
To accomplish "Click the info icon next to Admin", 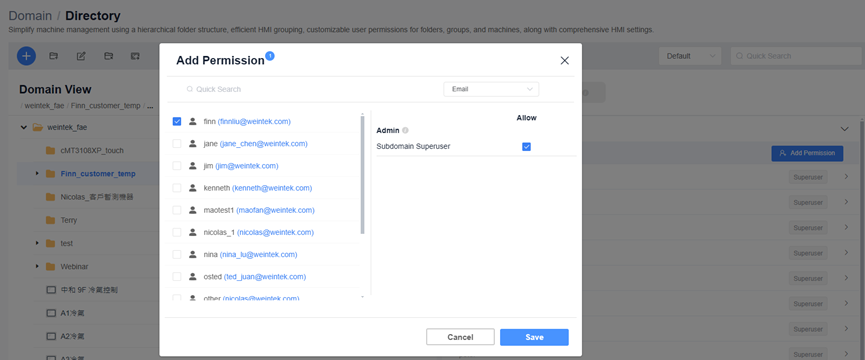I will 405,131.
